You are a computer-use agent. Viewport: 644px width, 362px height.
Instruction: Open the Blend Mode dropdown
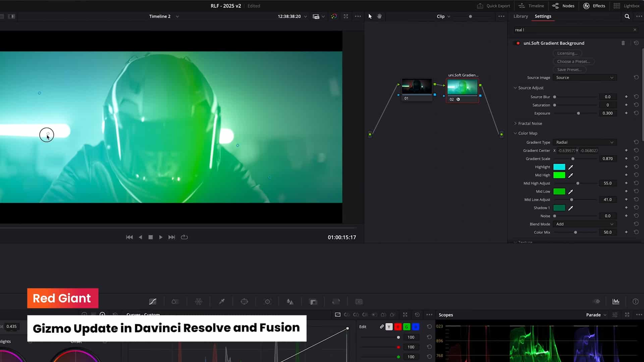pos(585,224)
